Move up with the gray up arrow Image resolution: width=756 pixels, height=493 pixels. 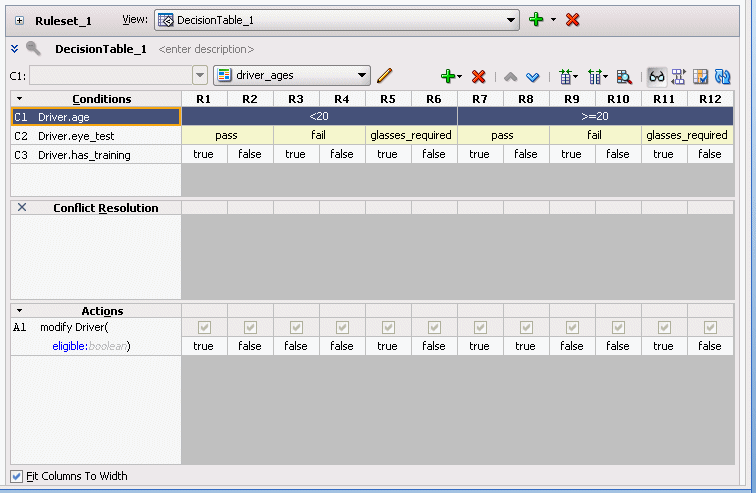[511, 77]
